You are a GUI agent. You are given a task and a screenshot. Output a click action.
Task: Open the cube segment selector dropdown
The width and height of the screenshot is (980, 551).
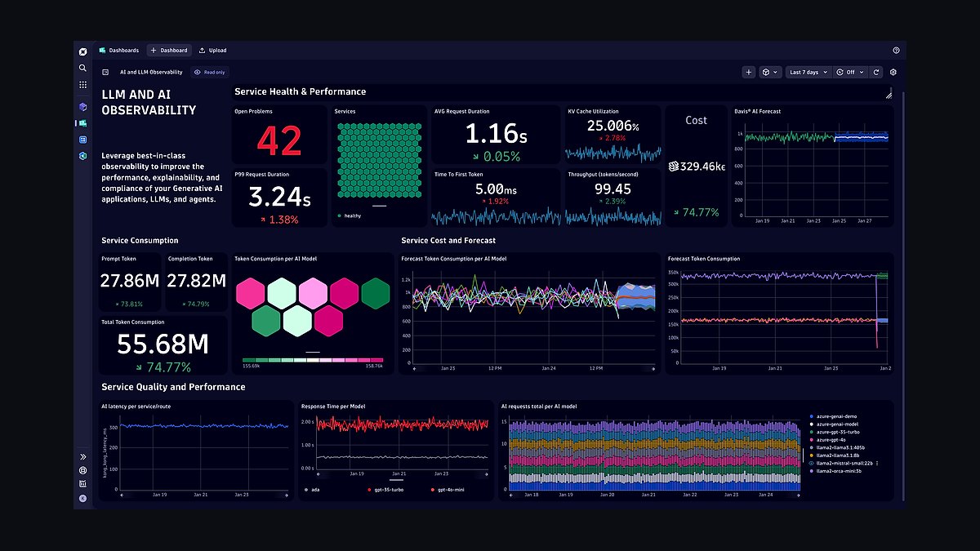click(x=770, y=72)
